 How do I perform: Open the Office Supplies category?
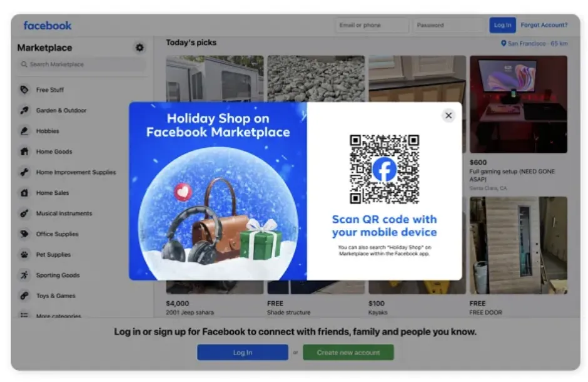(x=57, y=234)
